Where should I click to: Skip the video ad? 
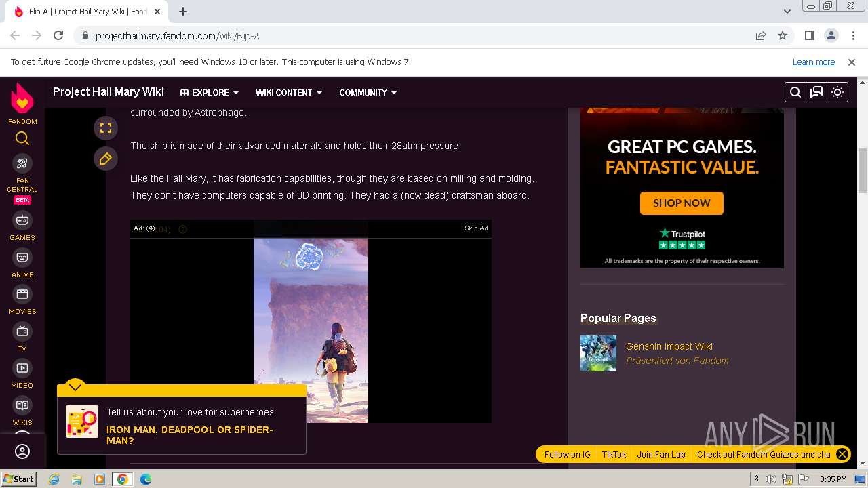[x=476, y=228]
